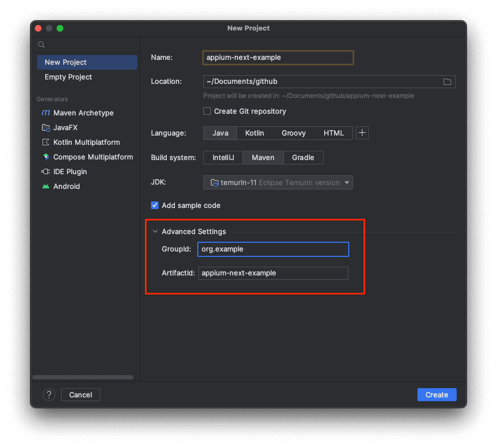
Task: Select Gradle as build system
Action: coord(303,158)
